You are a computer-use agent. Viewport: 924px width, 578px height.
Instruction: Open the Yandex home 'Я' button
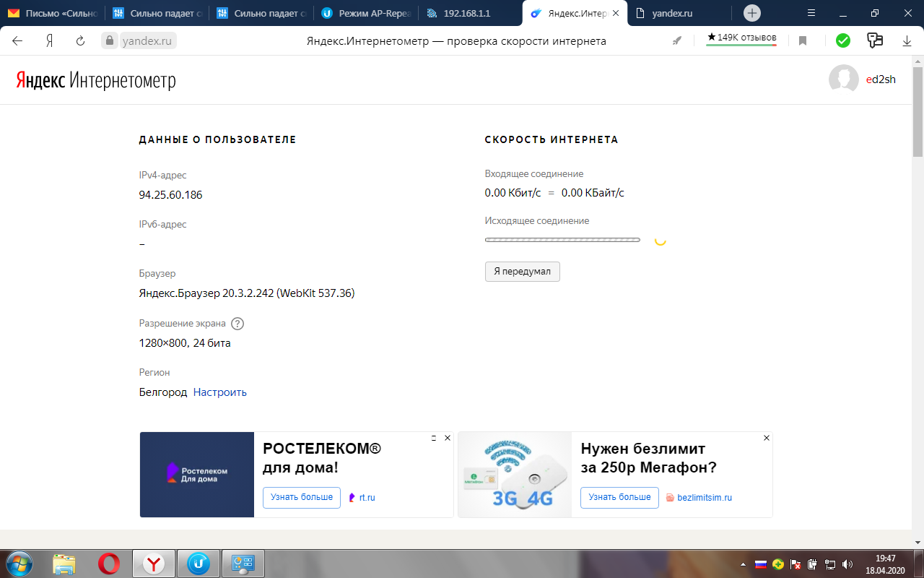50,41
